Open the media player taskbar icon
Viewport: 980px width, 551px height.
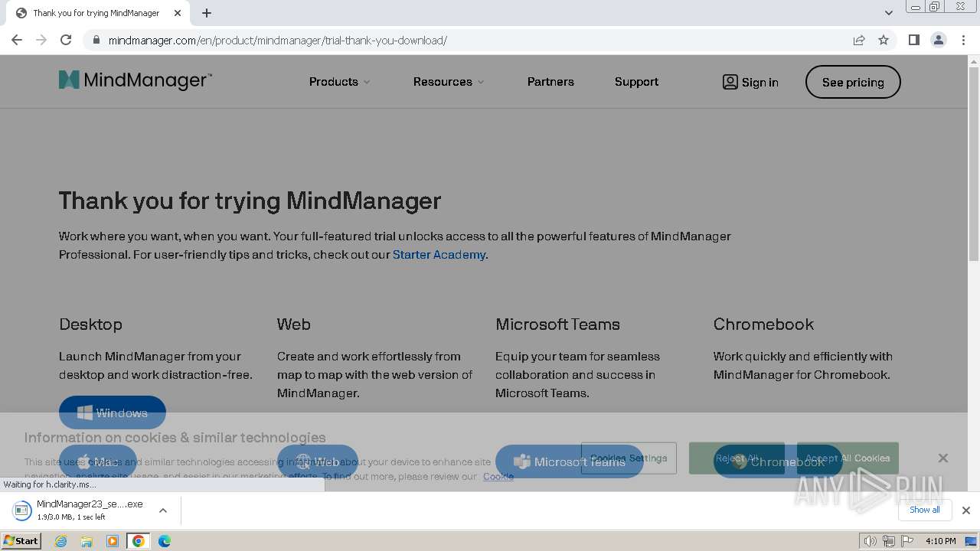[113, 541]
